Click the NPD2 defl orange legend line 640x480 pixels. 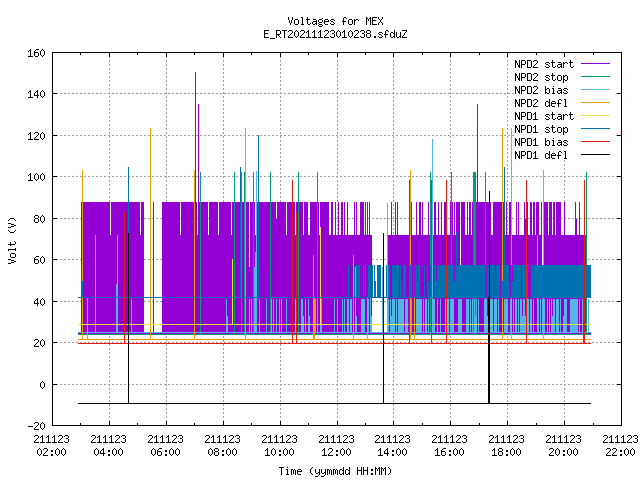click(595, 103)
